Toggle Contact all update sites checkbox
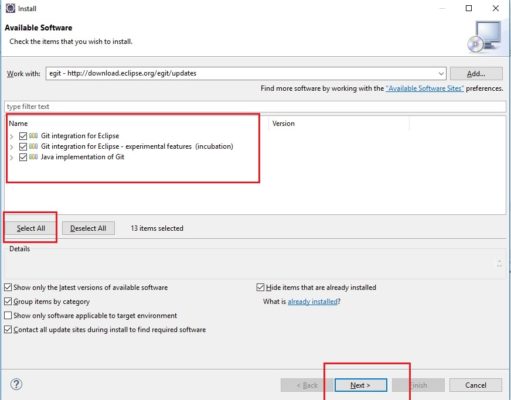Image resolution: width=511 pixels, height=400 pixels. pyautogui.click(x=8, y=330)
